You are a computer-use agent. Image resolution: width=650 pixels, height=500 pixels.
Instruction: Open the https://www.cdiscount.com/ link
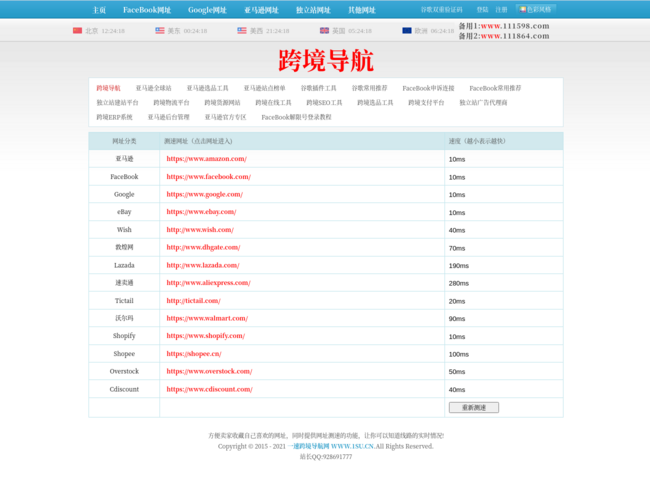[x=209, y=389]
